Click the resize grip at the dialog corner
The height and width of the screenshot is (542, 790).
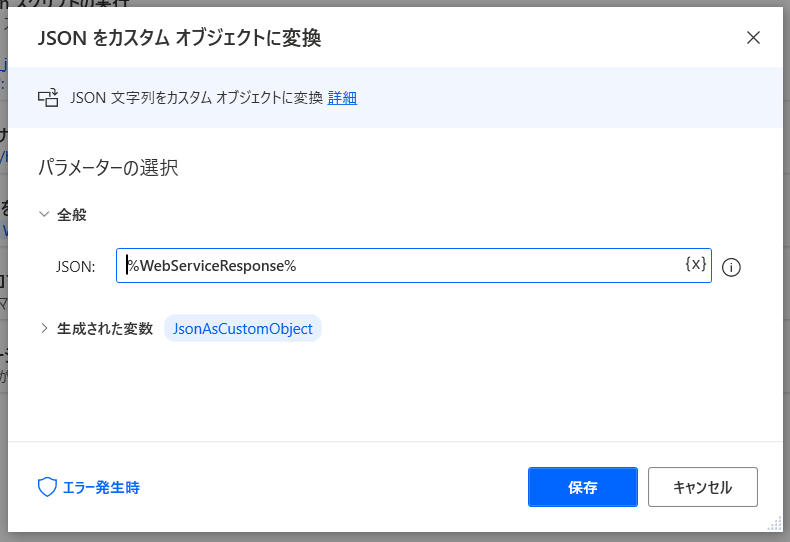point(774,523)
